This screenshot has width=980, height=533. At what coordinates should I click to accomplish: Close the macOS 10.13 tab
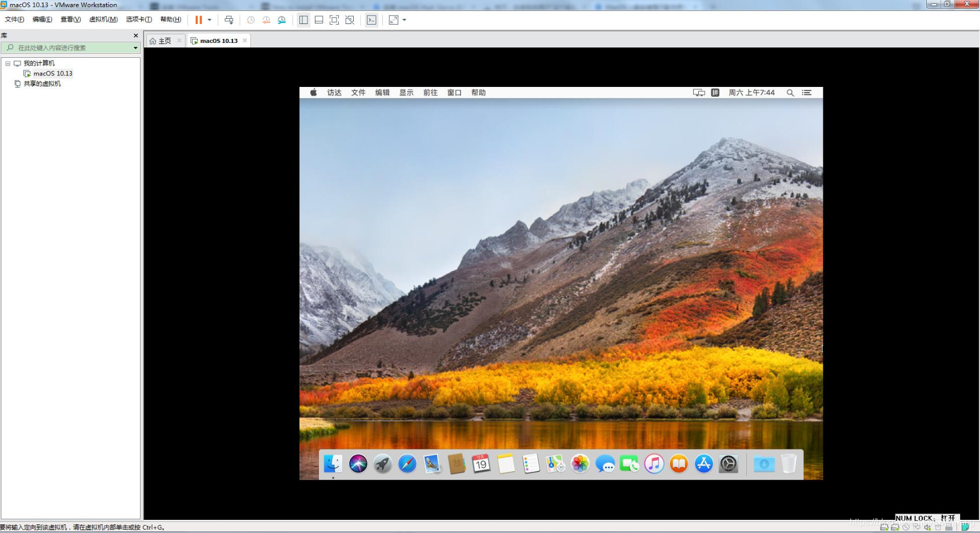click(245, 41)
